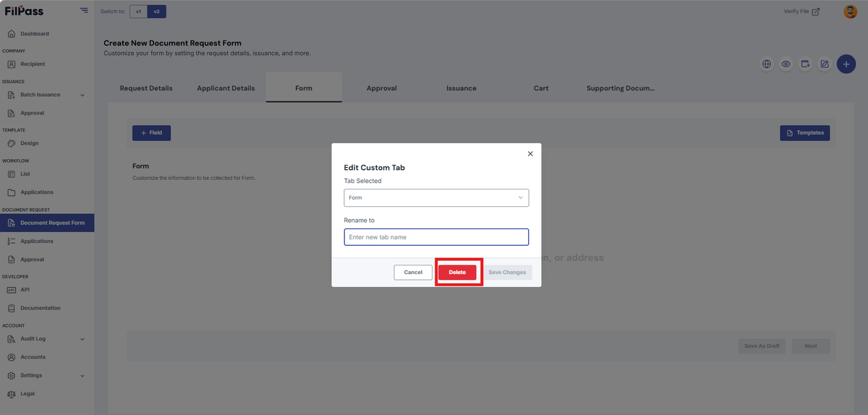The image size is (868, 415).
Task: Open the Supporting Docum... tab
Action: click(621, 88)
